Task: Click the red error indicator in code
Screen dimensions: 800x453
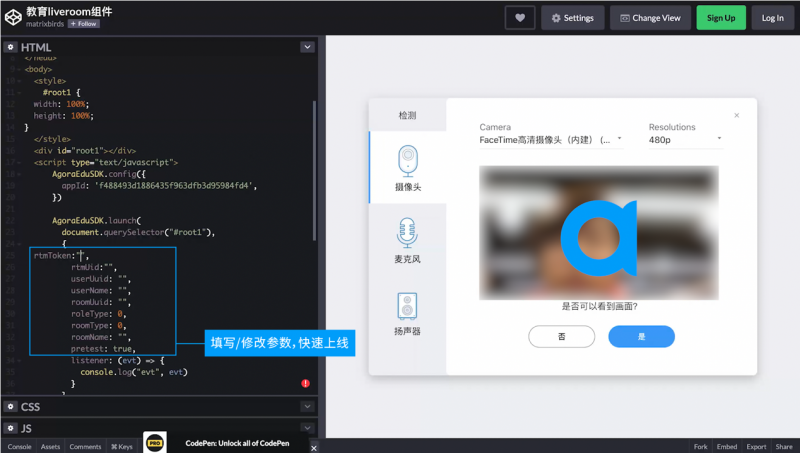Action: coord(305,383)
